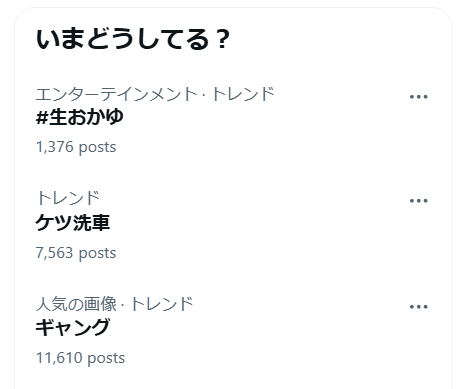Click the トレンド label above ケツ洗車
Viewport: 470px width, 389px height.
(68, 198)
